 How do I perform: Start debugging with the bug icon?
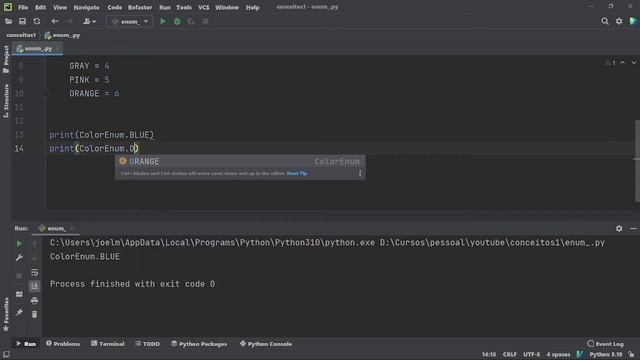point(177,21)
